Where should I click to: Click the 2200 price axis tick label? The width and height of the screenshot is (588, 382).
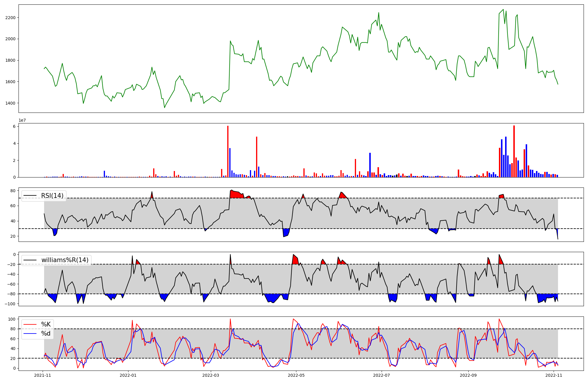pyautogui.click(x=10, y=18)
